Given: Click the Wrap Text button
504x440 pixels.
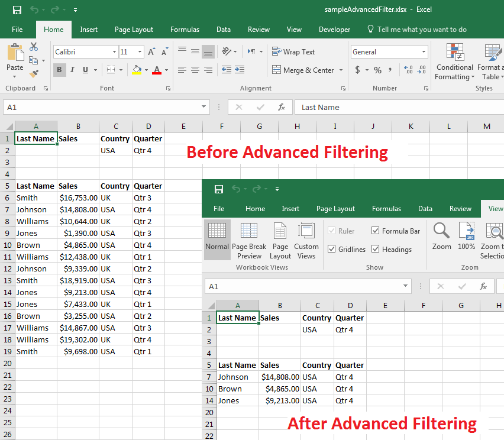Looking at the screenshot, I should point(293,52).
